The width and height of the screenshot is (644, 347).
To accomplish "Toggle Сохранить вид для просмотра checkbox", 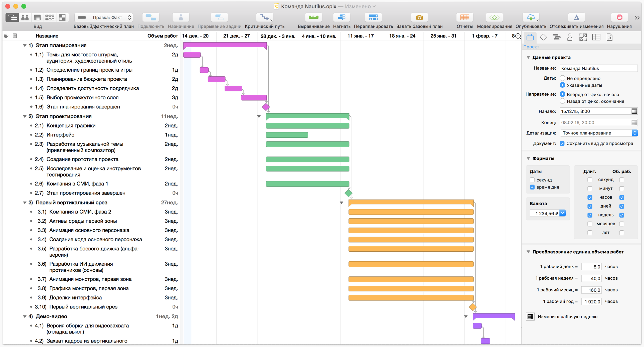I will tap(562, 143).
